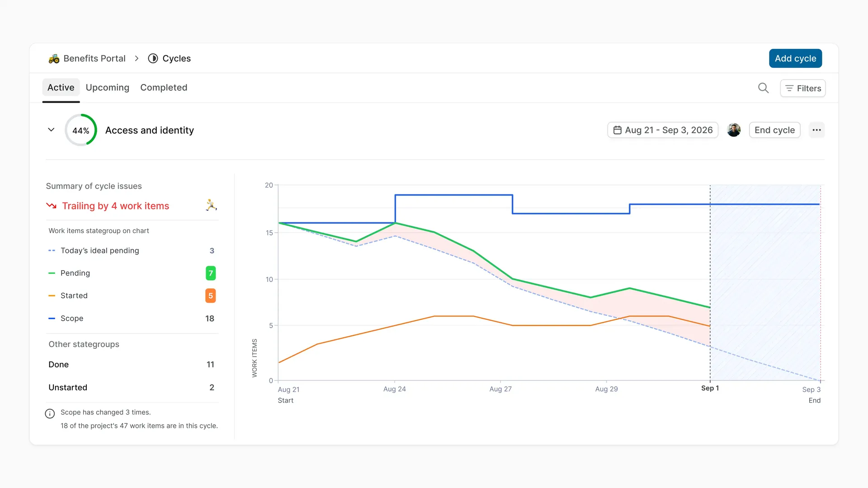Click the red trailing trend arrow icon
This screenshot has width=868, height=488.
[x=51, y=206]
